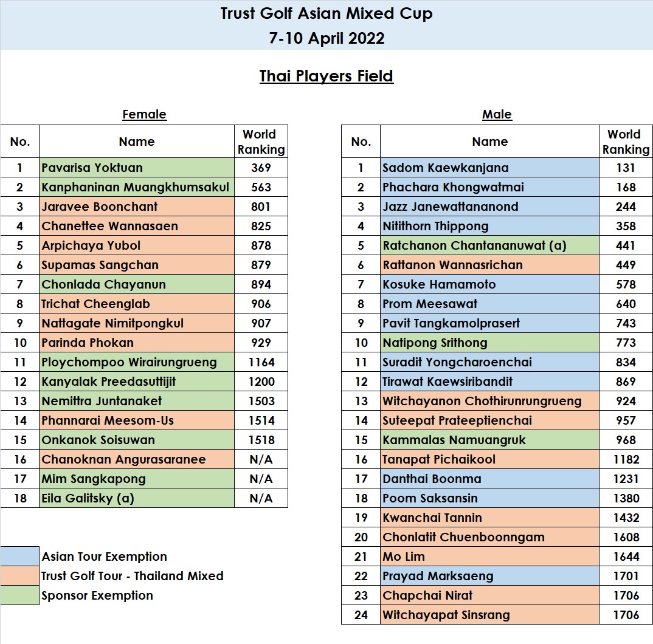Click the 7-10 April 2022 date text
653x644 pixels.
click(x=326, y=38)
